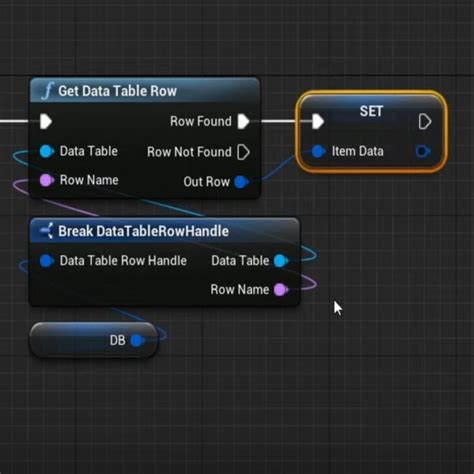Click the SET node output execution pin

click(425, 121)
